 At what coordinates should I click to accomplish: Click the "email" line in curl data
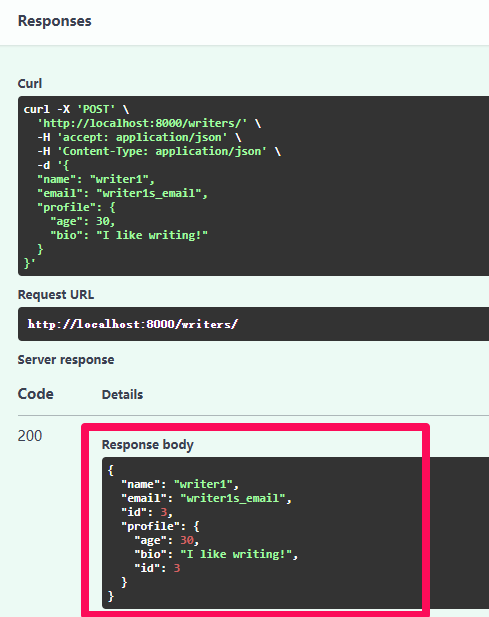(x=122, y=193)
